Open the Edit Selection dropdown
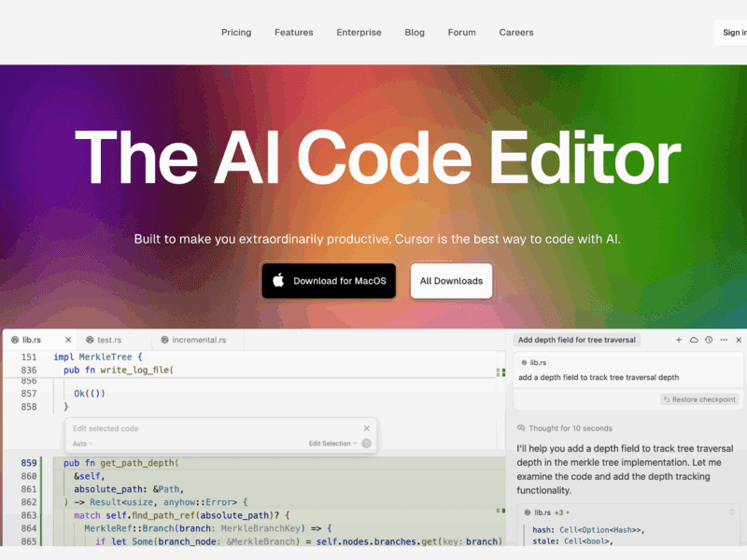The width and height of the screenshot is (747, 560). (x=332, y=443)
